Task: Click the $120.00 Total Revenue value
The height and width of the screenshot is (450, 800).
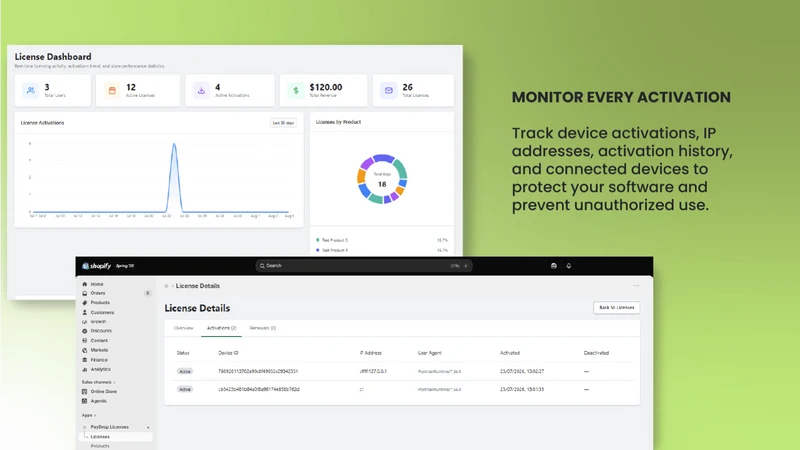Action: pos(326,87)
